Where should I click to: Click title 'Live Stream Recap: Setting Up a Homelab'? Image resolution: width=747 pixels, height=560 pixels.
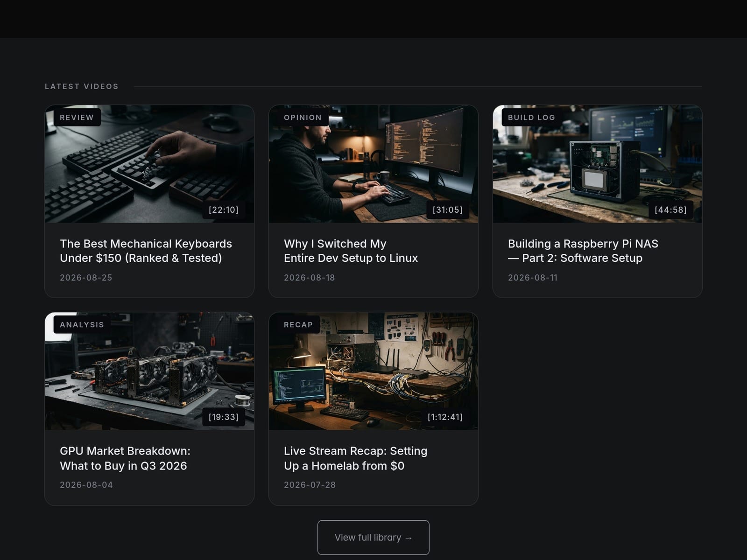[x=355, y=458]
